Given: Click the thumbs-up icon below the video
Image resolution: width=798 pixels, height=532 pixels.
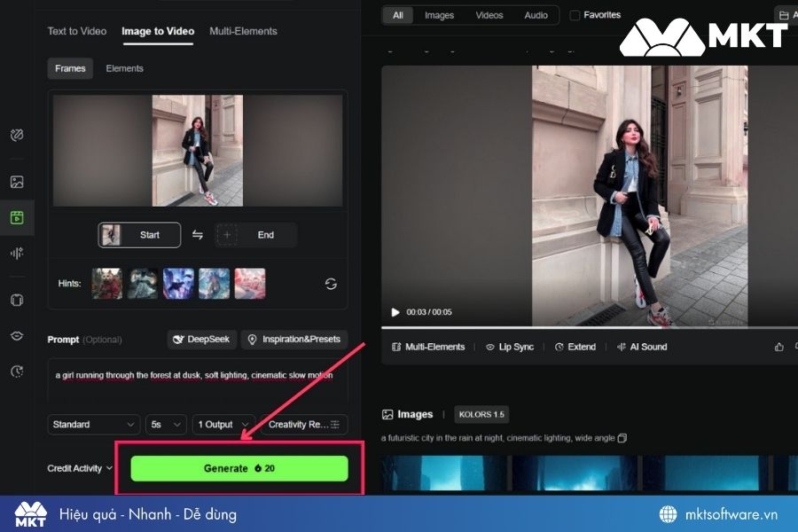Looking at the screenshot, I should (x=779, y=347).
